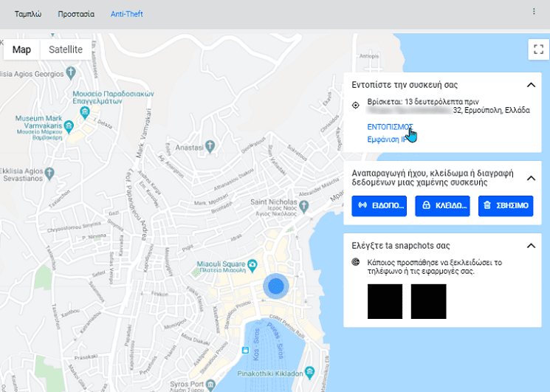The width and height of the screenshot is (550, 392).
Task: Click the Κάποιος προσπάθησε να ξεκλειδώσει message
Action: pos(434,267)
